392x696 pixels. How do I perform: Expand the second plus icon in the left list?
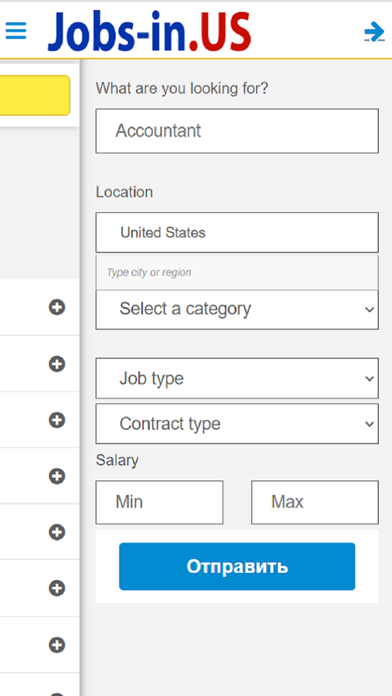click(57, 364)
